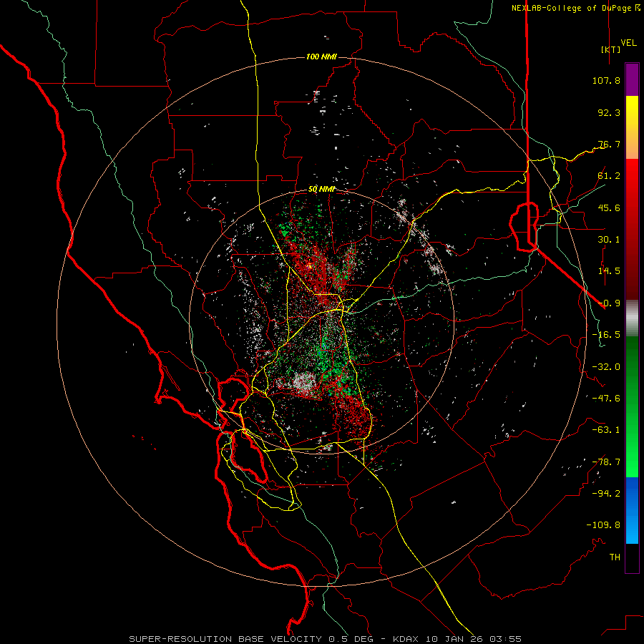The height and width of the screenshot is (644, 644).
Task: Click the 100 NMI range ring label
Action: (x=321, y=57)
